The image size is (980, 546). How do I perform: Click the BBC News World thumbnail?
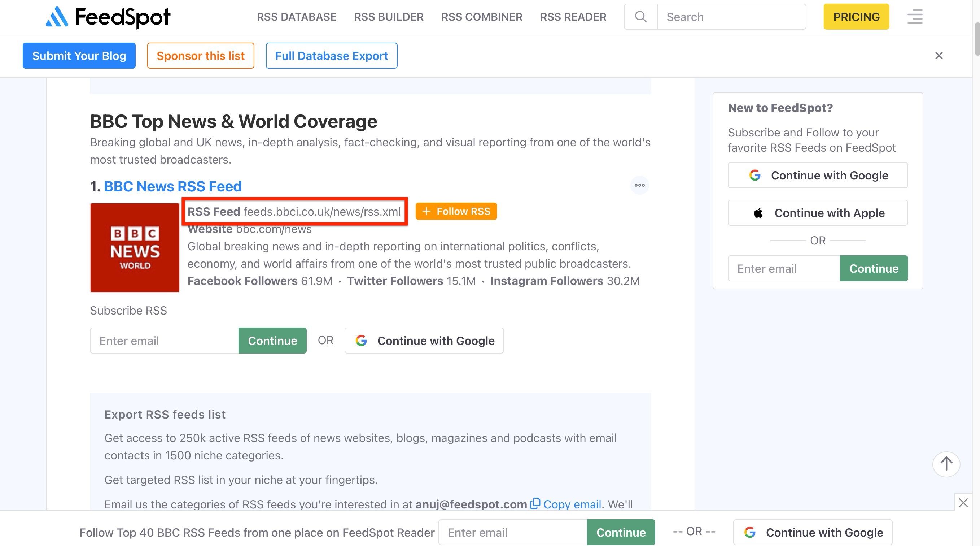pos(135,247)
